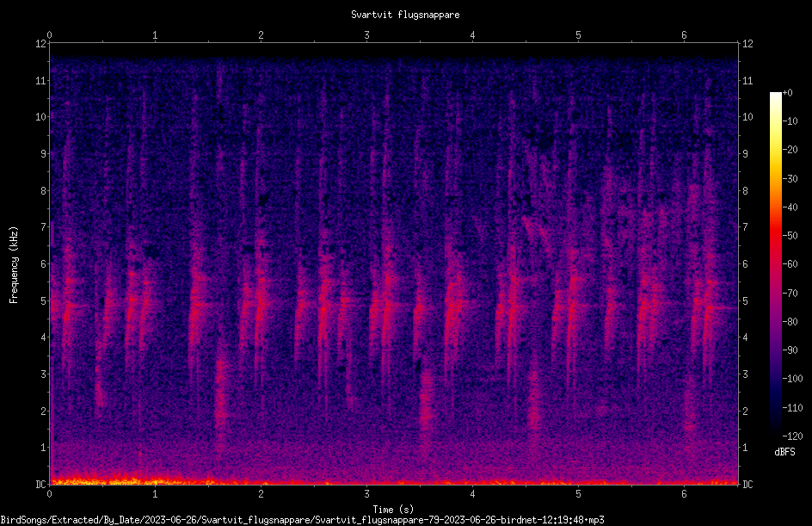Screen dimensions: 812x526
Task: Click the '3' second label on bottom axis
Action: (x=366, y=494)
